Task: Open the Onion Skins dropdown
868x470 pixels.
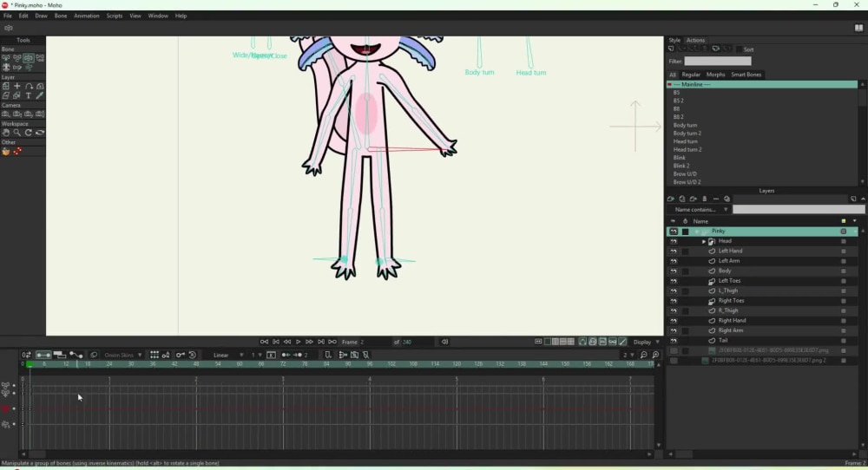Action: pyautogui.click(x=123, y=355)
